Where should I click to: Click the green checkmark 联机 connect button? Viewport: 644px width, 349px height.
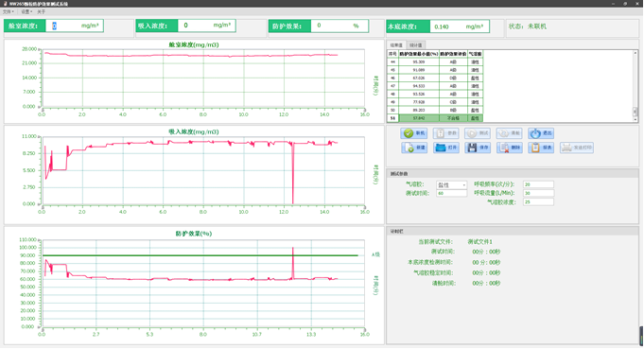click(x=414, y=133)
